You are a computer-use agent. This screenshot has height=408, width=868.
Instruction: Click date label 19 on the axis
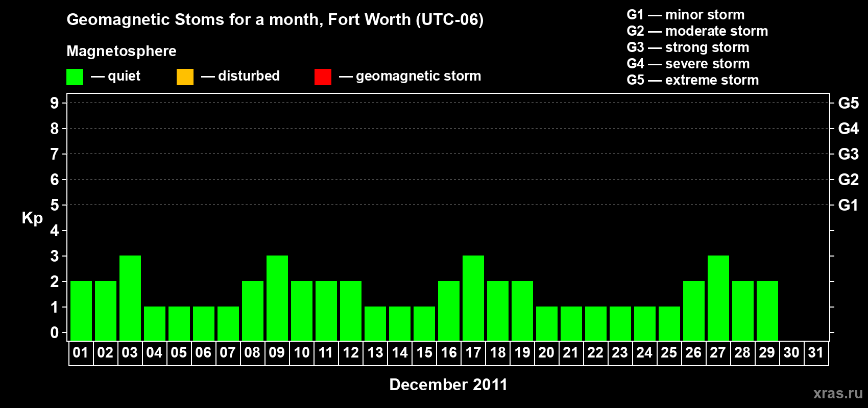[522, 352]
